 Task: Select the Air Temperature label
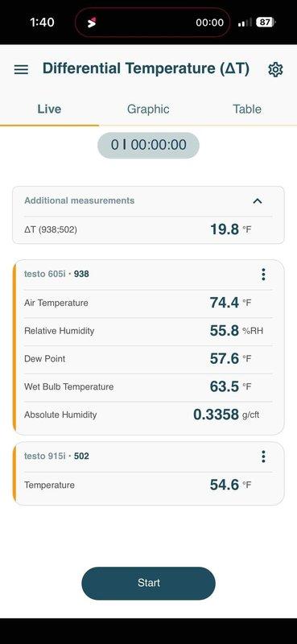point(56,303)
